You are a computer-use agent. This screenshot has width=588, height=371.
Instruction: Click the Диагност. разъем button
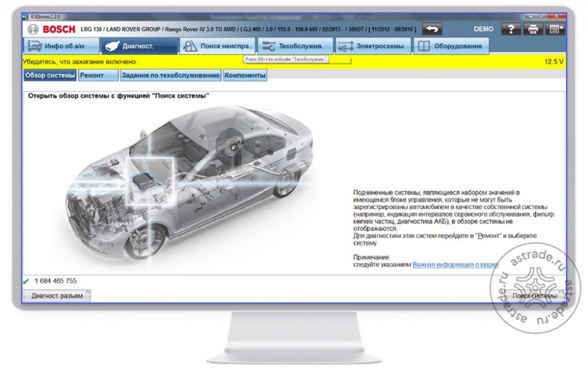pos(57,296)
